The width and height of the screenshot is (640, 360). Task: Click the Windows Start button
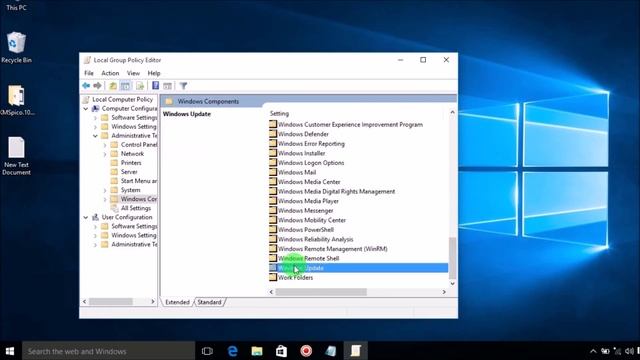point(10,351)
